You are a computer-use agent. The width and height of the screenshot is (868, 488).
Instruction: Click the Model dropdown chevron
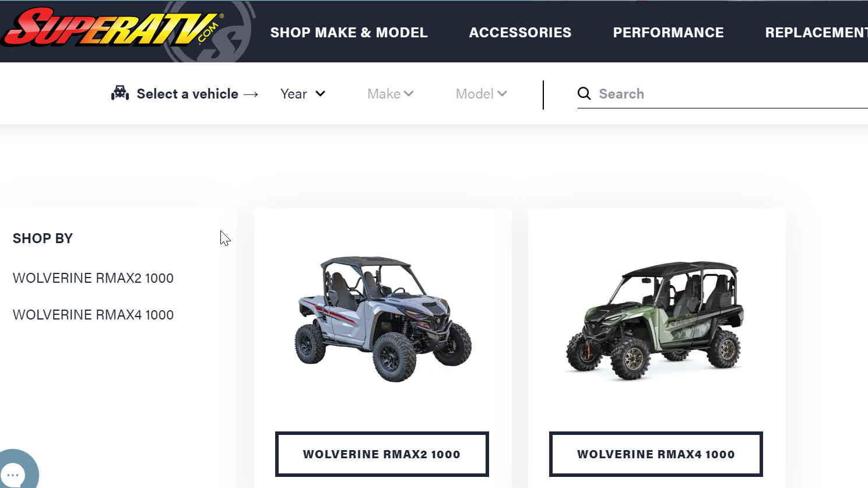click(x=502, y=93)
